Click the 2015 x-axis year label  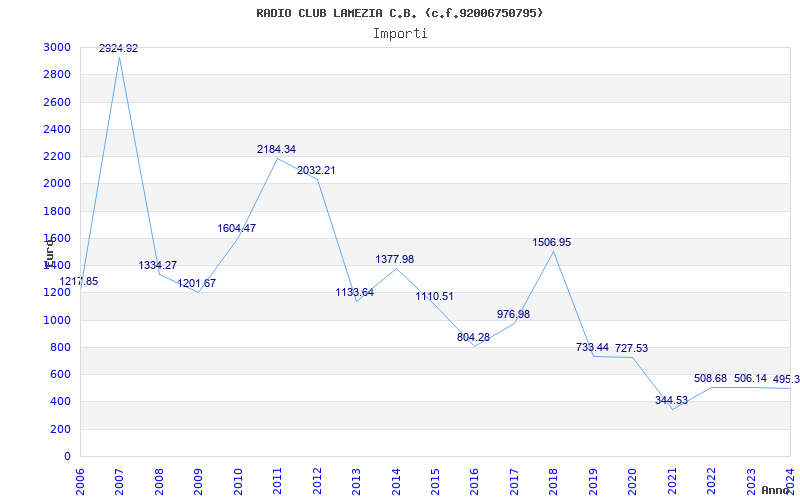point(435,482)
